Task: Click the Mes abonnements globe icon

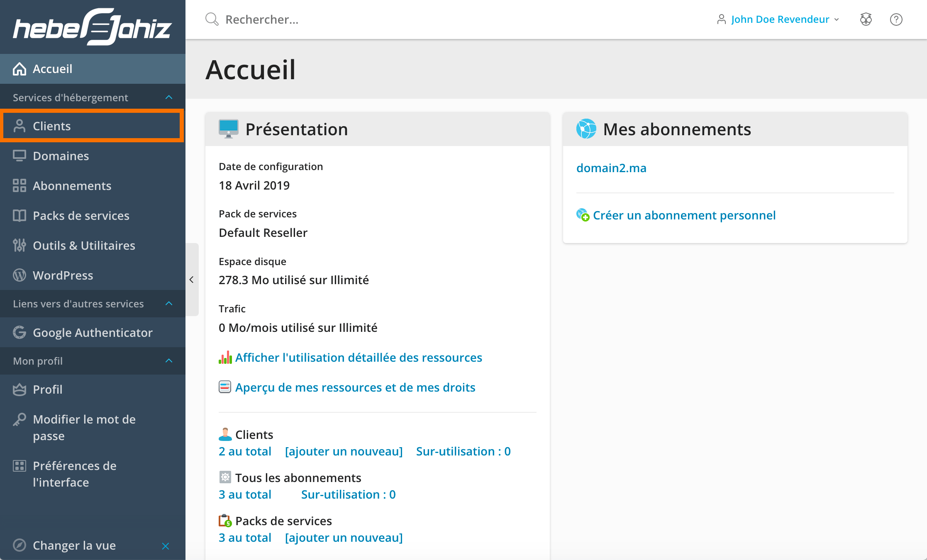Action: coord(586,129)
